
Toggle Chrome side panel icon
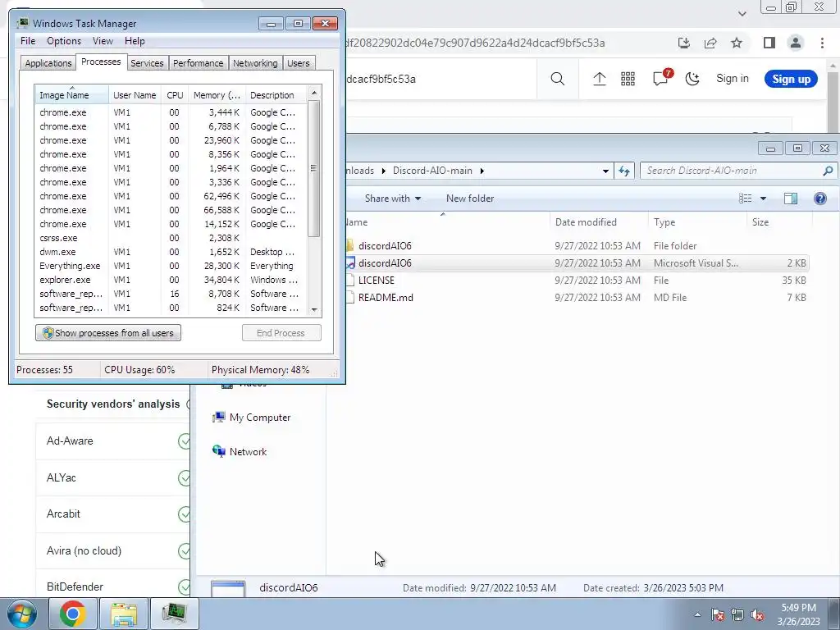coord(769,43)
